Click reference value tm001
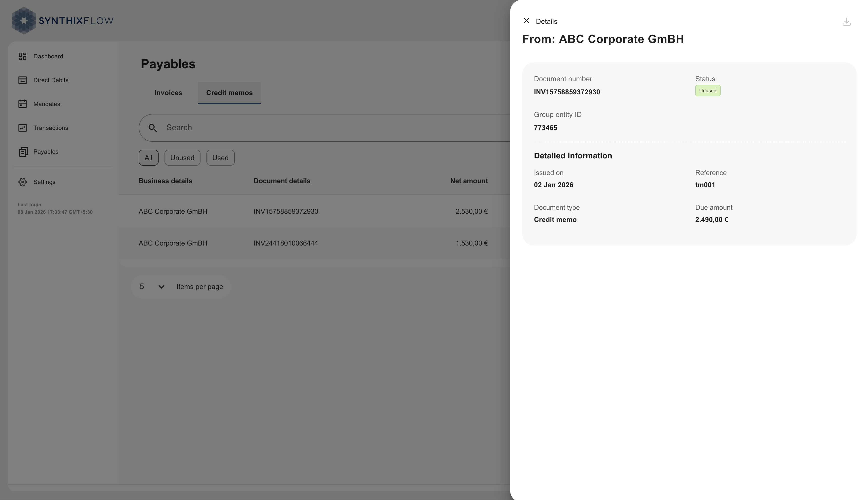Image resolution: width=868 pixels, height=500 pixels. click(705, 185)
